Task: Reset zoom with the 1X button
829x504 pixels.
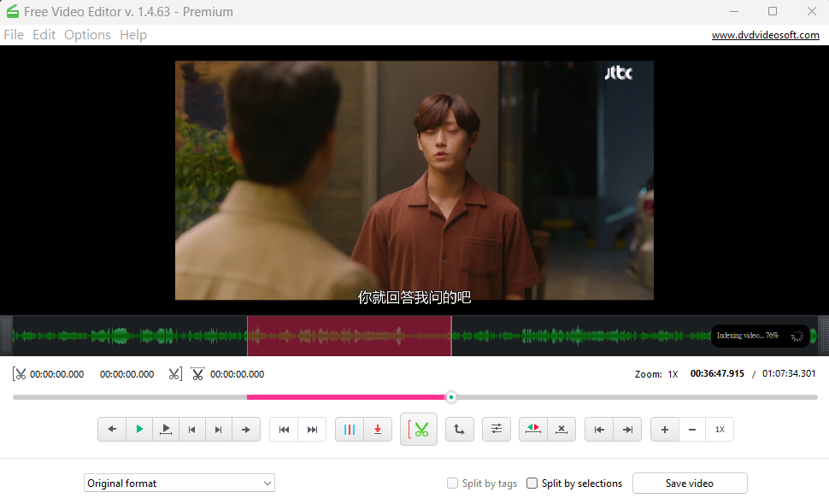Action: point(720,429)
